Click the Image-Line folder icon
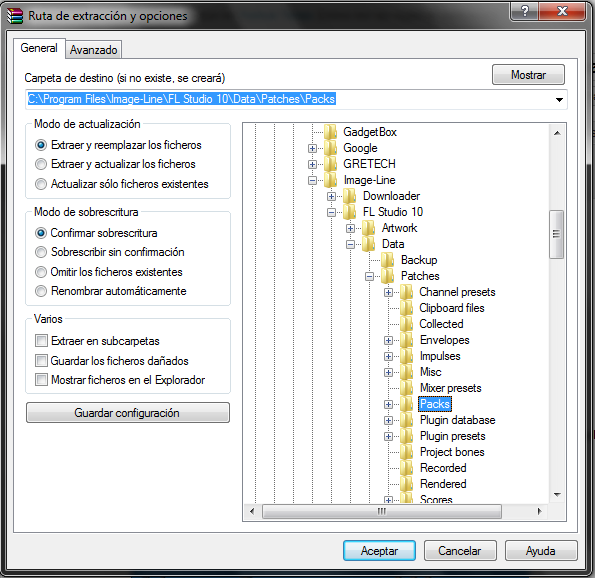The width and height of the screenshot is (595, 578). click(x=331, y=180)
